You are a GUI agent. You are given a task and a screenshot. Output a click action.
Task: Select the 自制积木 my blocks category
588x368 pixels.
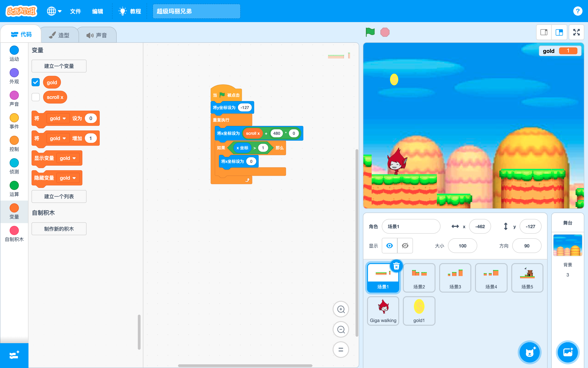click(x=14, y=234)
